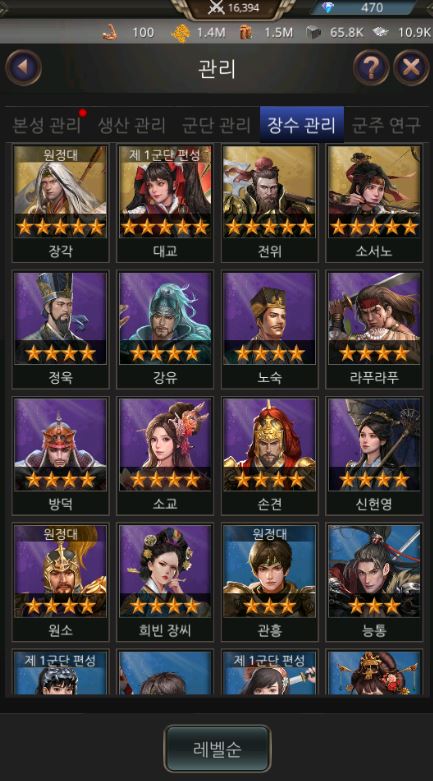The image size is (433, 781).
Task: Tap the crossed swords power icon
Action: click(216, 7)
